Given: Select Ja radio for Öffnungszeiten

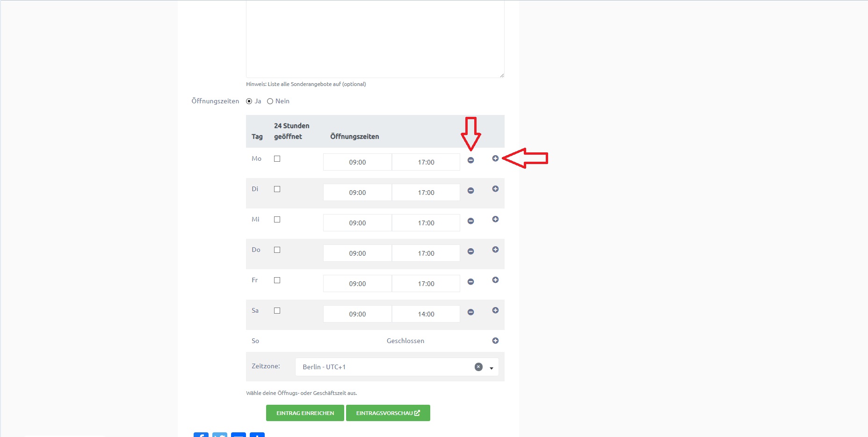Looking at the screenshot, I should click(249, 101).
